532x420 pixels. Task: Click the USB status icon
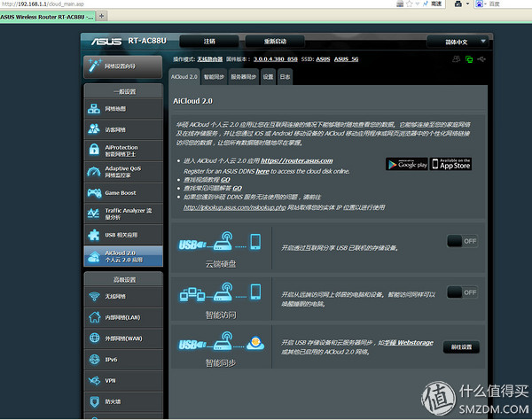click(x=481, y=59)
